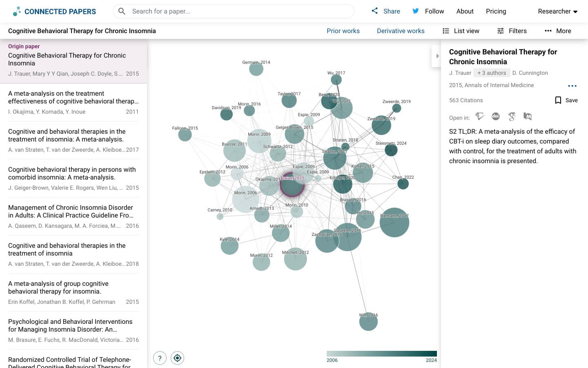Screen dimensions: 588x368
Task: Open the Filters panel
Action: (512, 31)
